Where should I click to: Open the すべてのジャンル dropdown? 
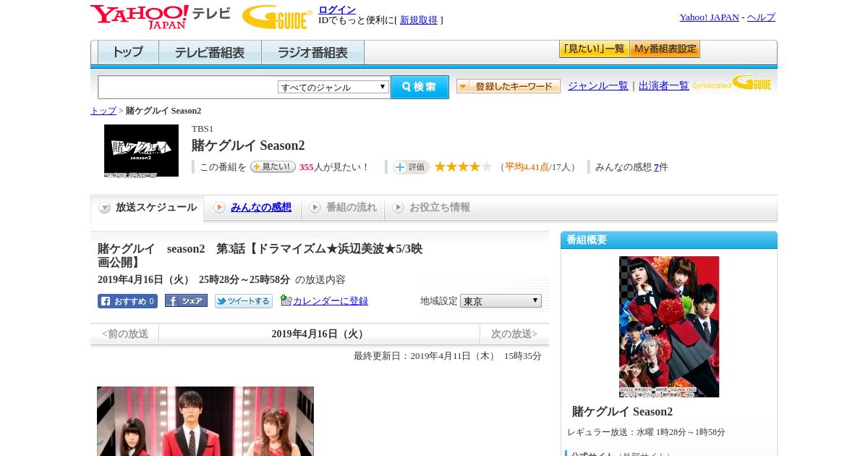click(333, 87)
